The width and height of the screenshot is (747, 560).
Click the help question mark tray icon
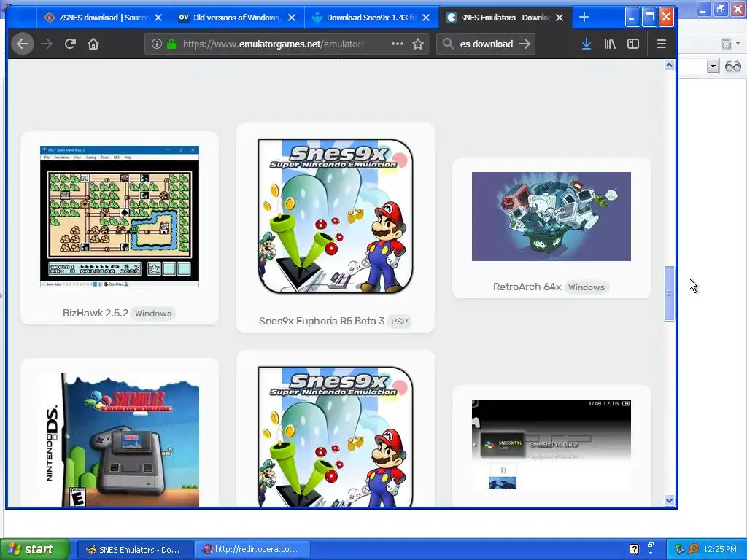[634, 549]
